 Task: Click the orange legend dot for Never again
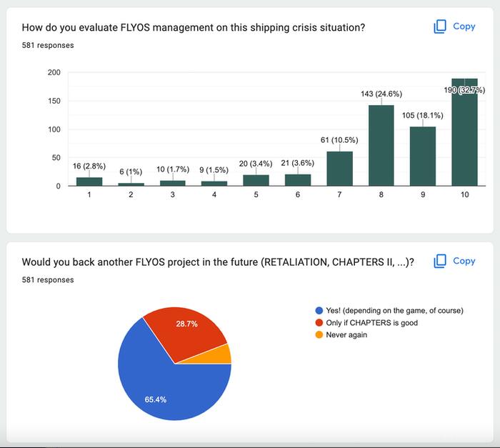coord(319,334)
